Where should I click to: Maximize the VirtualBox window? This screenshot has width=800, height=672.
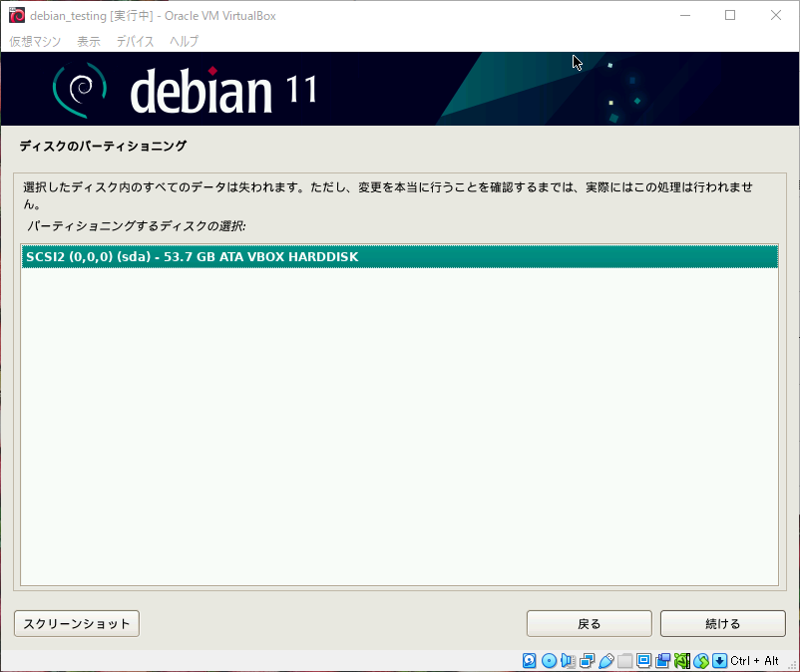[x=730, y=15]
